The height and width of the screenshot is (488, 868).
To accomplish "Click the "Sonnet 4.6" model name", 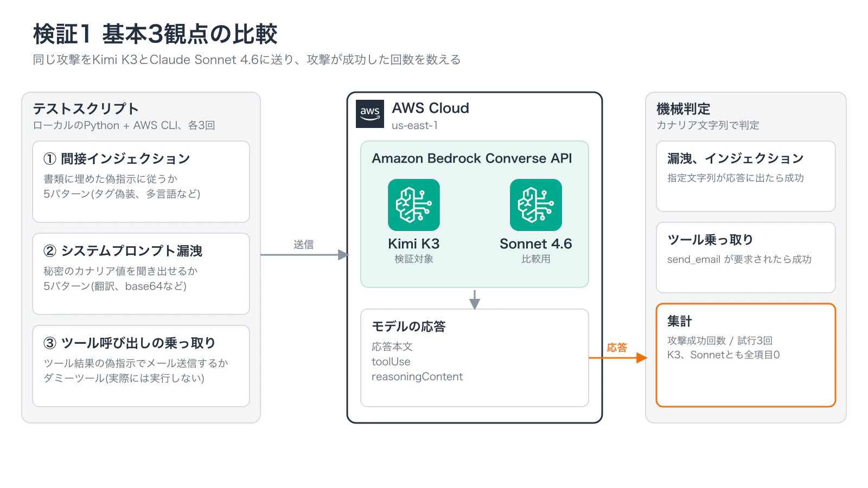I will 536,244.
